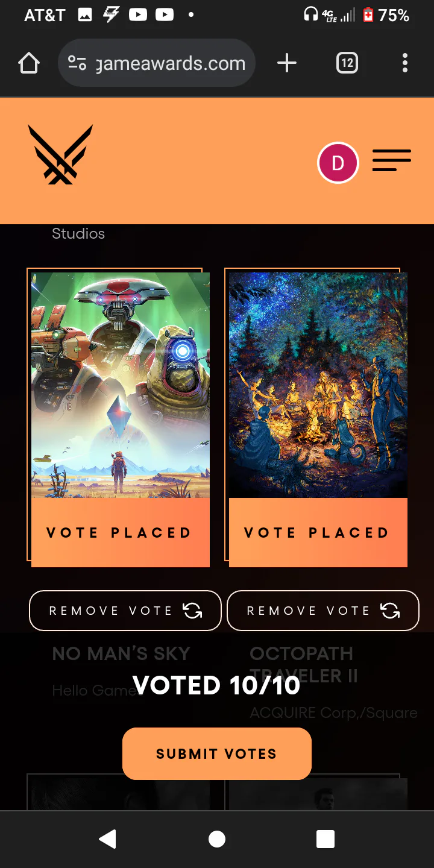Remove vote for No Man's Sky

125,611
